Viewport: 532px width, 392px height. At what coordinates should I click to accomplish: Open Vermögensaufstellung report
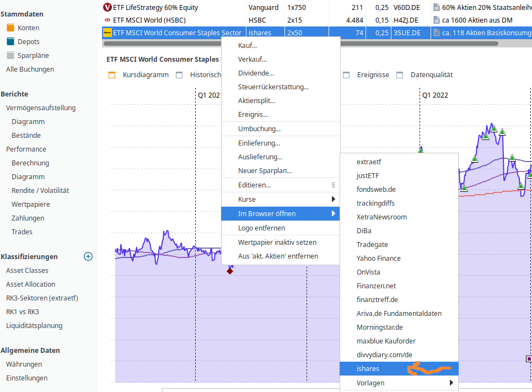pos(41,108)
